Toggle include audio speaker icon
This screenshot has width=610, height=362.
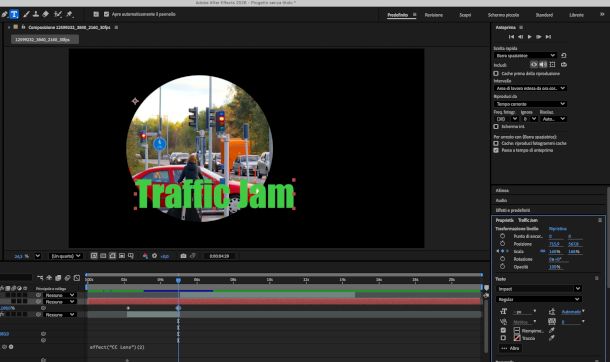pyautogui.click(x=543, y=65)
